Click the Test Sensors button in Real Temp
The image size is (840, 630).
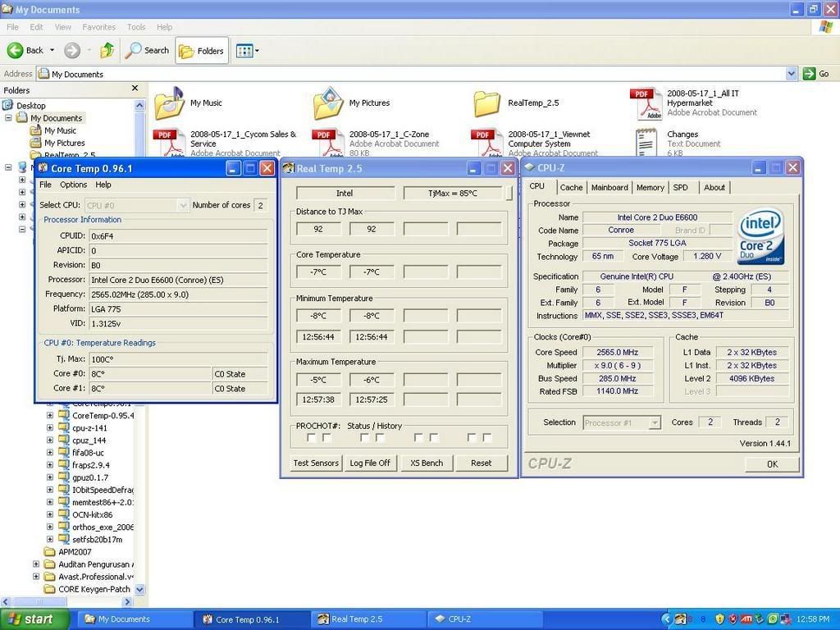315,462
